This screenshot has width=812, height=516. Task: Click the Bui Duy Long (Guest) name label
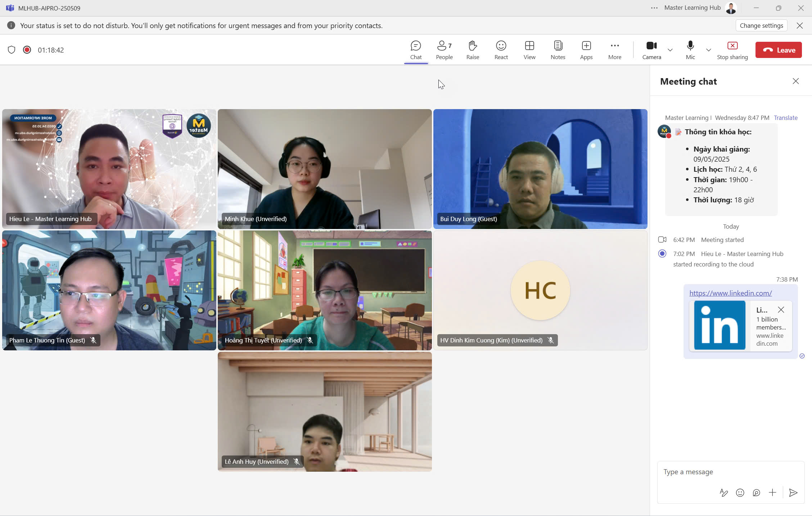(x=468, y=219)
